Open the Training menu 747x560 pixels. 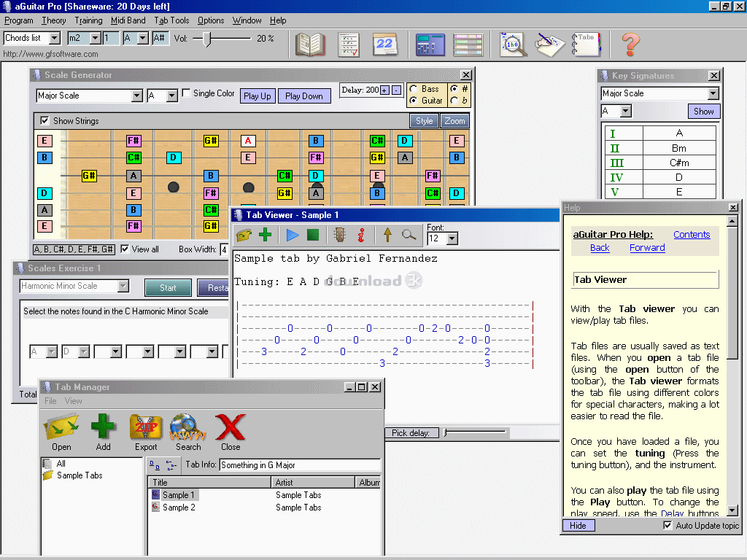[88, 20]
